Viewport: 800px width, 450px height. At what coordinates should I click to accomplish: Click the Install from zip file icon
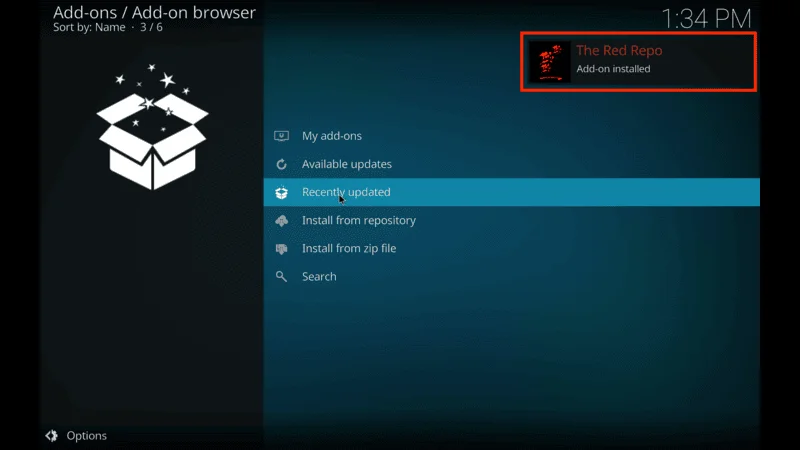pyautogui.click(x=281, y=248)
